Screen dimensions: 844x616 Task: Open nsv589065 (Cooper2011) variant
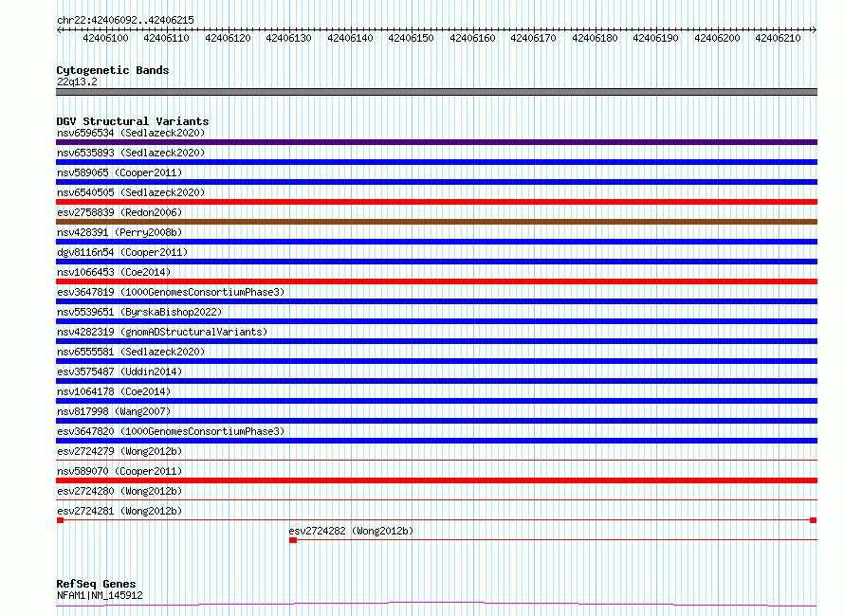[x=119, y=172]
